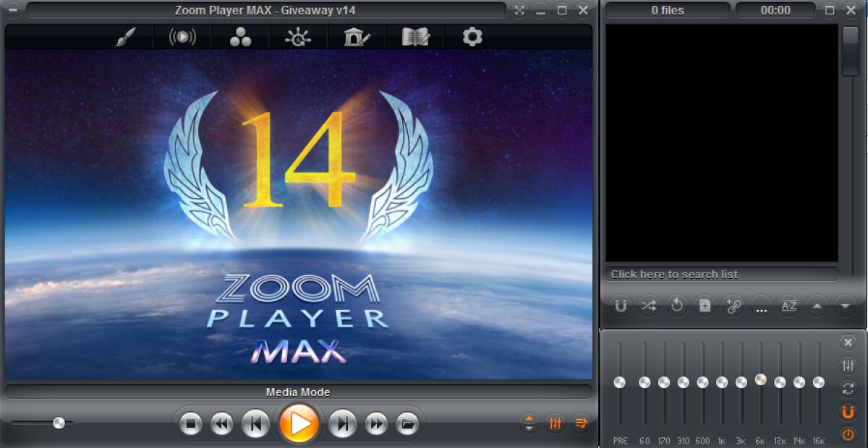Click the 0 files counter tab

666,10
